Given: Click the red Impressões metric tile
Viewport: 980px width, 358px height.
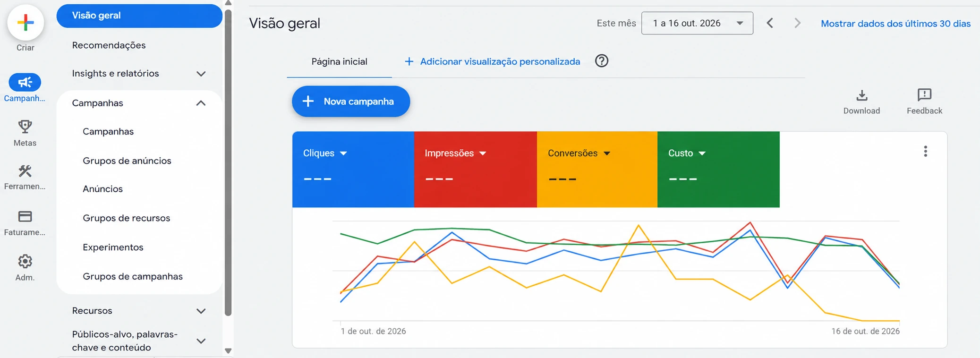Looking at the screenshot, I should click(476, 170).
